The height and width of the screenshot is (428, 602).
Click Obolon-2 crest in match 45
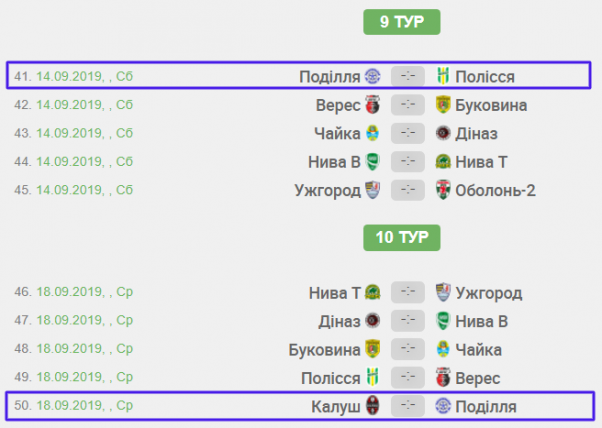coord(443,189)
